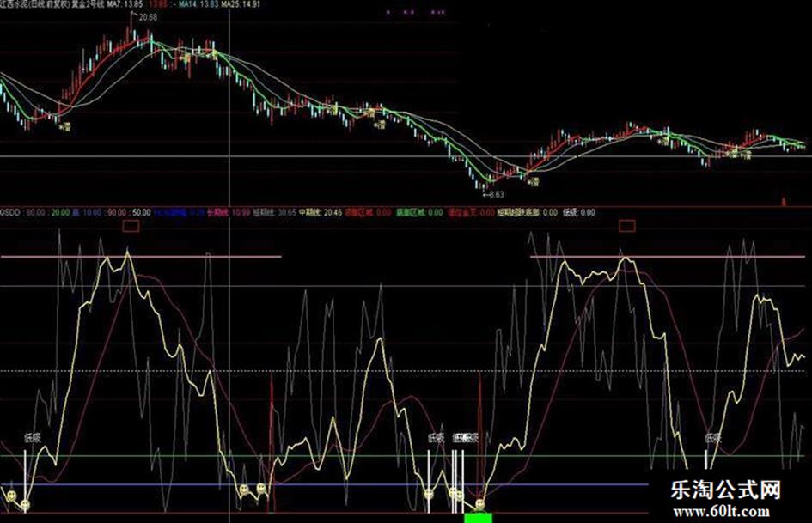Click the green bar at the chart bottom
The image size is (812, 523).
coord(478,518)
